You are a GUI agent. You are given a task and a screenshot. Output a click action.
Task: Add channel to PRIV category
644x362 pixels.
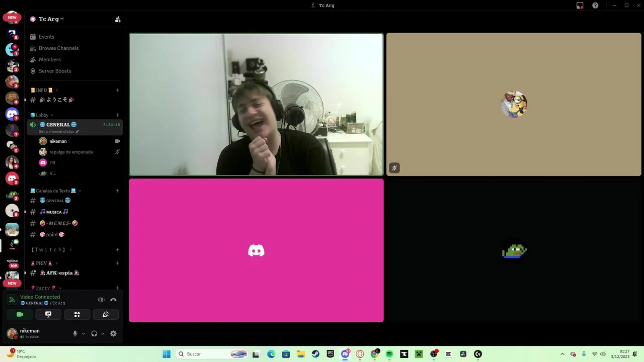point(117,263)
